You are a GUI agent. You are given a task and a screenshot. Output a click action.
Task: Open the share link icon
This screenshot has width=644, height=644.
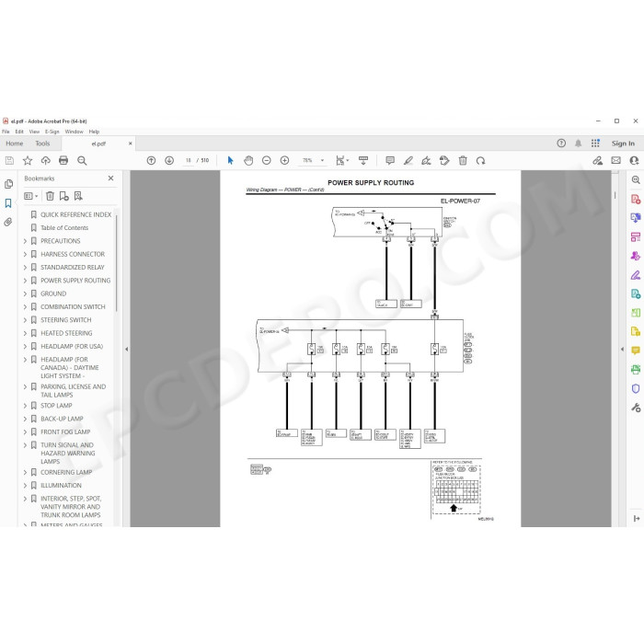click(598, 161)
